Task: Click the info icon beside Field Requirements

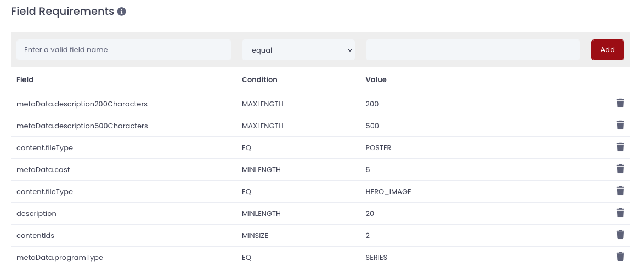Action: coord(122,12)
